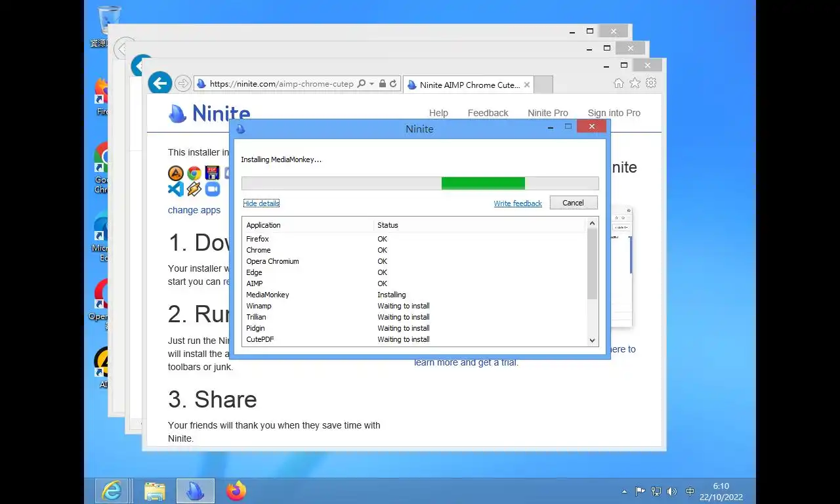Click the details list scroll-up arrow
This screenshot has height=504, width=840.
tap(593, 224)
